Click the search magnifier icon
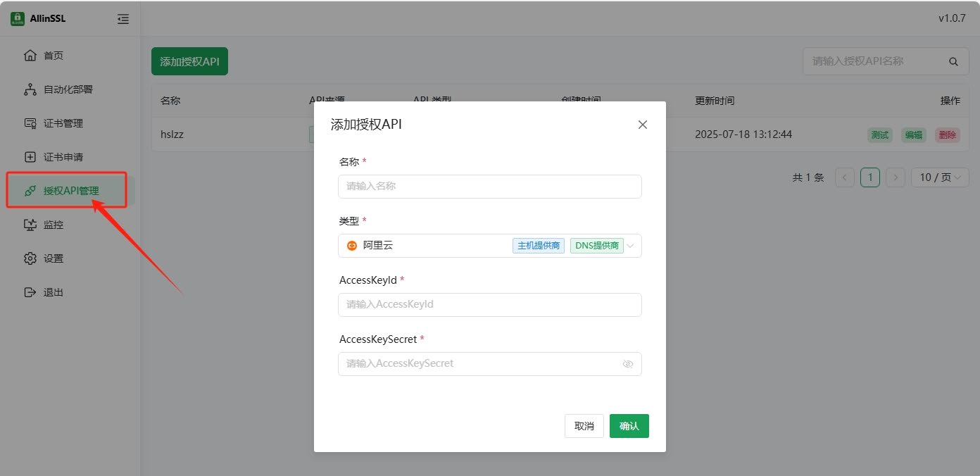The image size is (980, 476). click(x=953, y=62)
